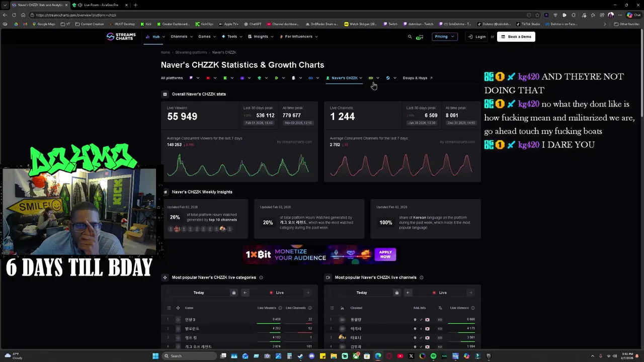Click lock icon next to categories Today
This screenshot has width=644, height=362.
[x=233, y=293]
